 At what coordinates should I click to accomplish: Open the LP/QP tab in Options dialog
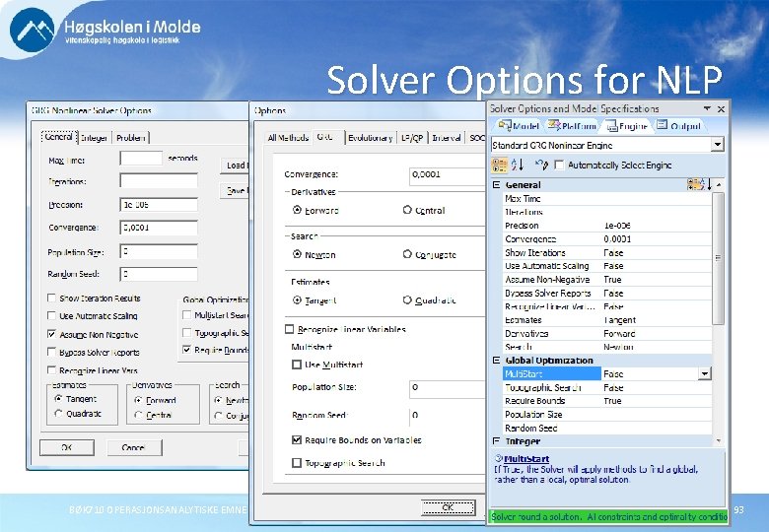click(x=412, y=138)
